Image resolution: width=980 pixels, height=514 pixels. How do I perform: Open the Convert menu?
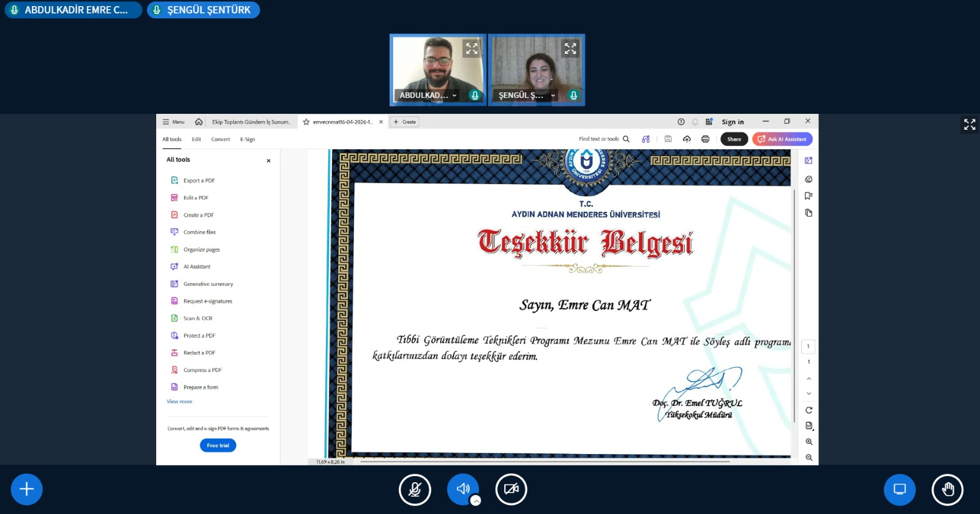[221, 140]
